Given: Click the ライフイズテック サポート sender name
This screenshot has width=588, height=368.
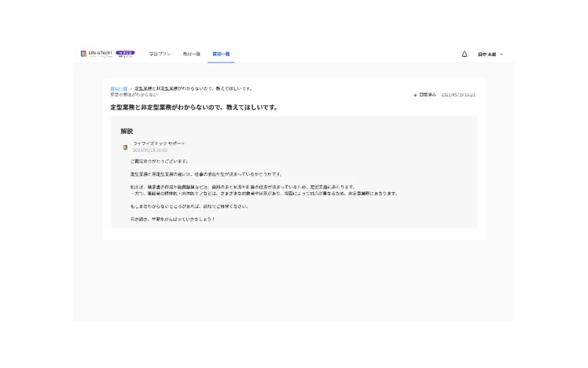Looking at the screenshot, I should tap(159, 144).
